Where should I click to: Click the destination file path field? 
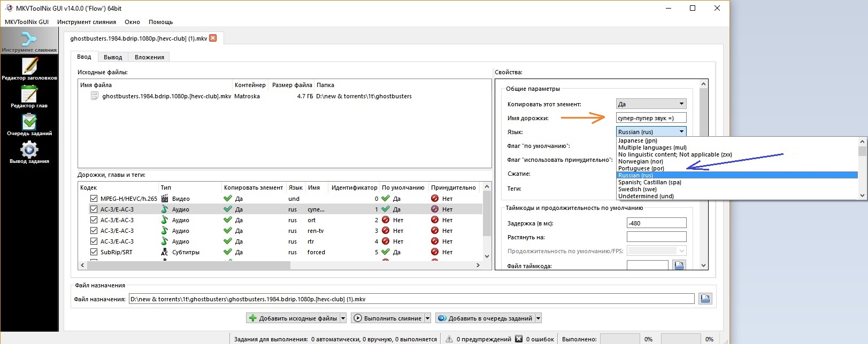[x=412, y=299]
